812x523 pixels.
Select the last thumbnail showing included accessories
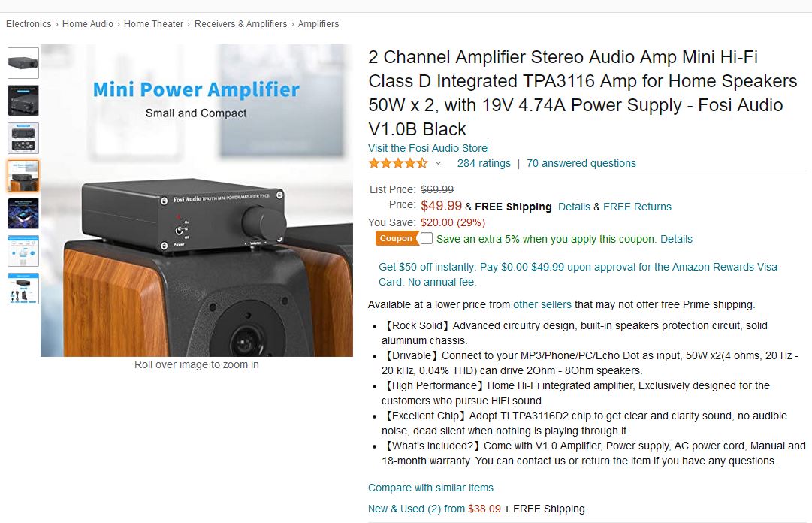tap(23, 289)
